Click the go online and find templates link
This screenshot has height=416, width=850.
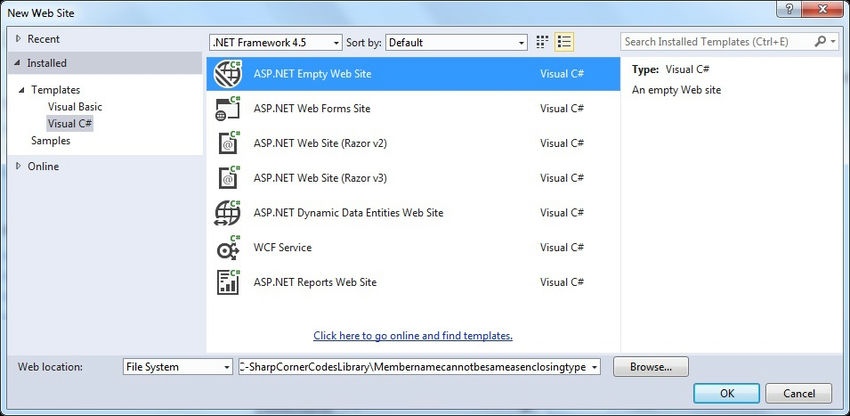tap(413, 336)
